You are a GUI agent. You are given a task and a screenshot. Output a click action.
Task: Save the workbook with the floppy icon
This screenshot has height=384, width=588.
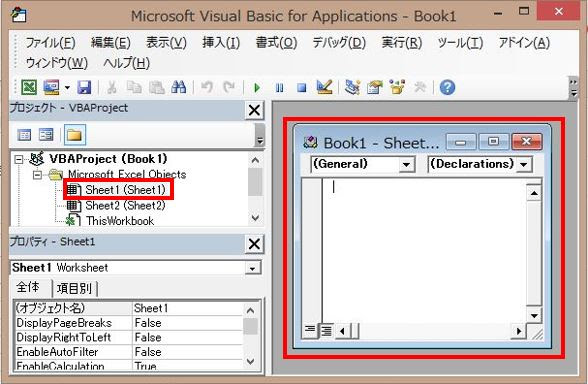[84, 88]
